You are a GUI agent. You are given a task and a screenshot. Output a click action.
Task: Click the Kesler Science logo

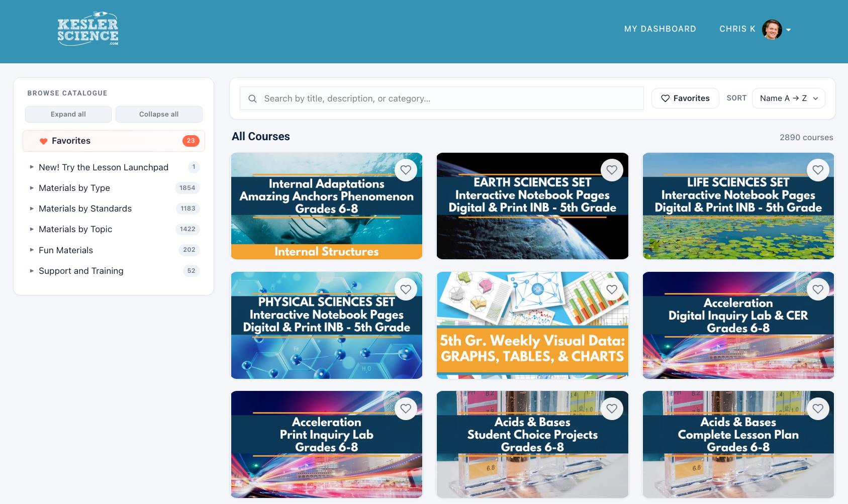click(x=88, y=29)
